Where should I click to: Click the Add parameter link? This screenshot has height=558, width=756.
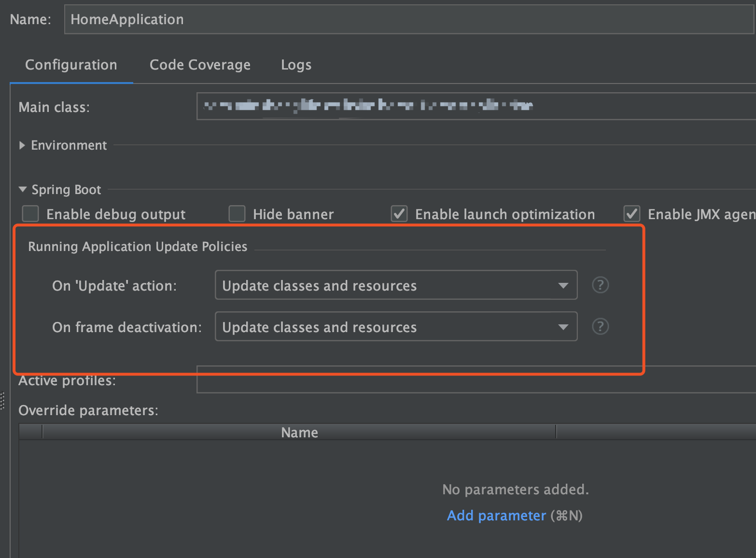[x=496, y=516]
